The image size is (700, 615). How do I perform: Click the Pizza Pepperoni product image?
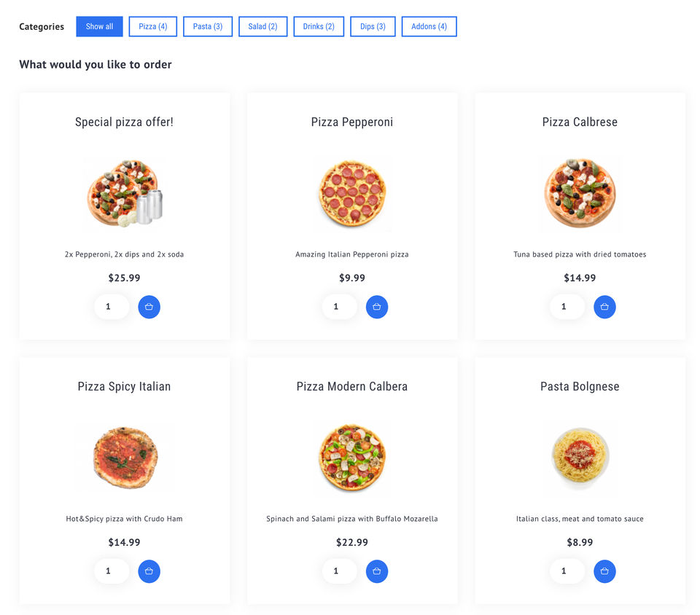point(352,194)
